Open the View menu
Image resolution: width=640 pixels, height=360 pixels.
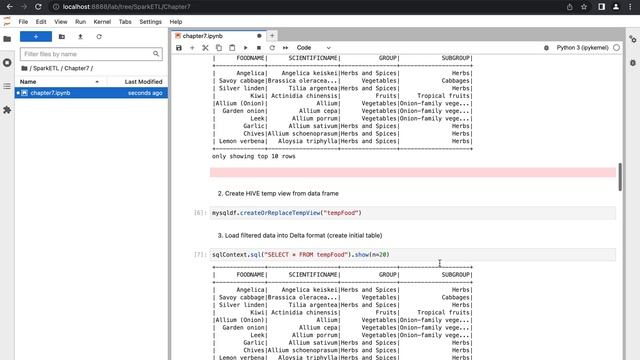point(61,22)
